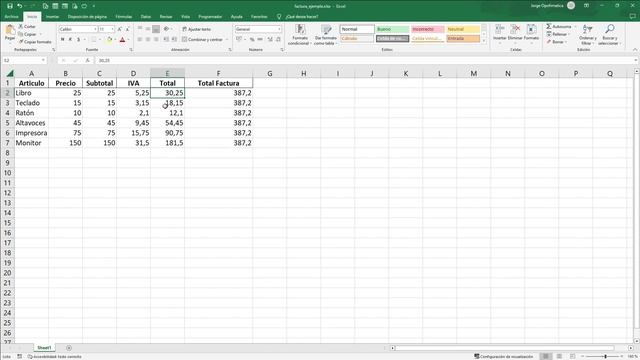Screen dimensions: 640x360
Task: Switch to the Programador tab
Action: [x=210, y=17]
